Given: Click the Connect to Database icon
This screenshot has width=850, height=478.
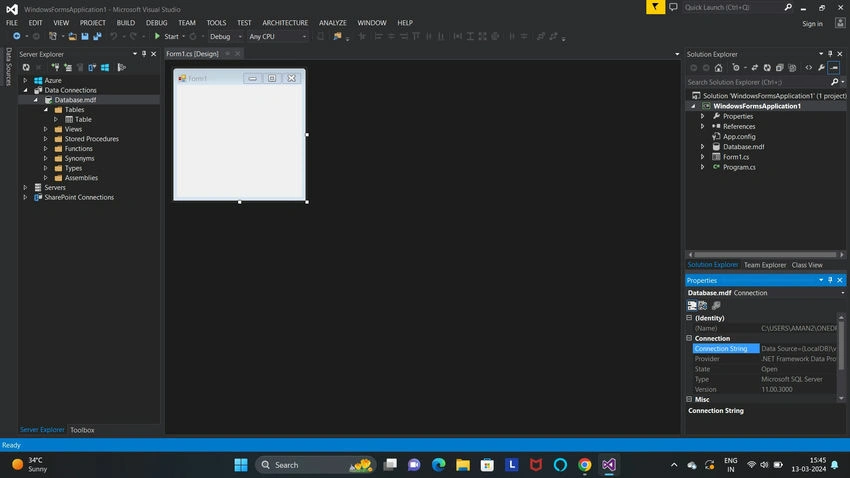Looking at the screenshot, I should coord(55,68).
